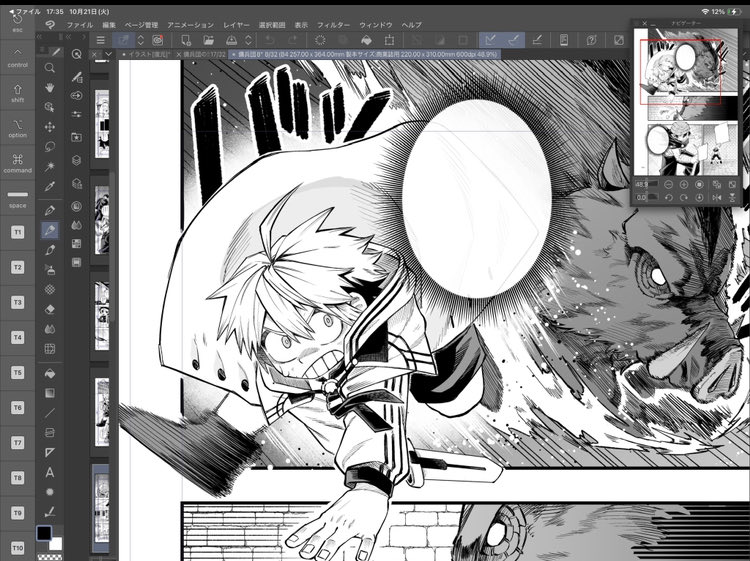Select the Frame border tool
The width and height of the screenshot is (750, 561).
pos(50,432)
